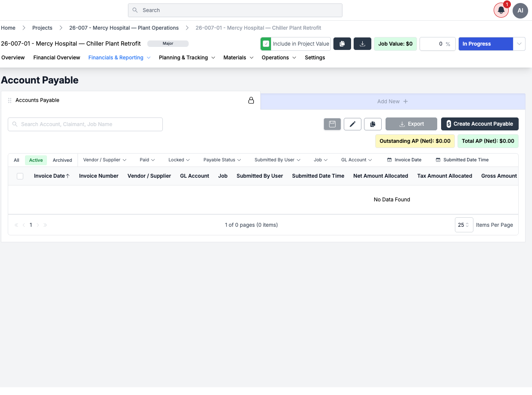Click the GL Account column header
Viewport: 532px width, 395px height.
[195, 176]
